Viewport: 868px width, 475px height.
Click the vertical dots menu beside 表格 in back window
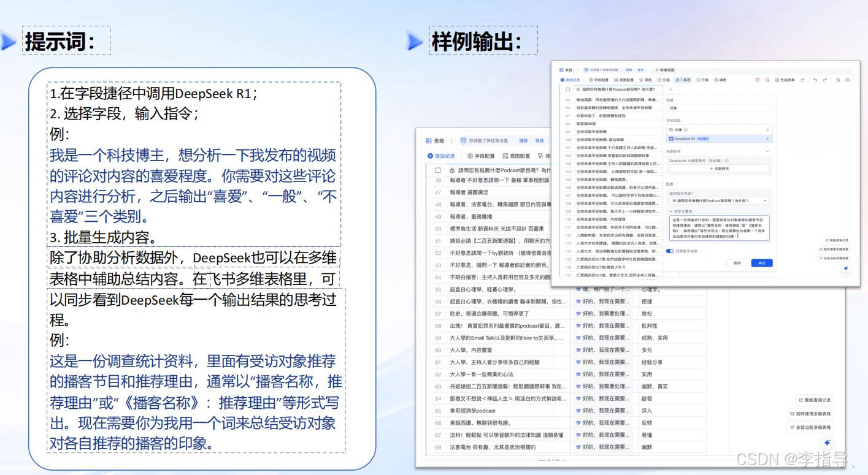point(451,140)
